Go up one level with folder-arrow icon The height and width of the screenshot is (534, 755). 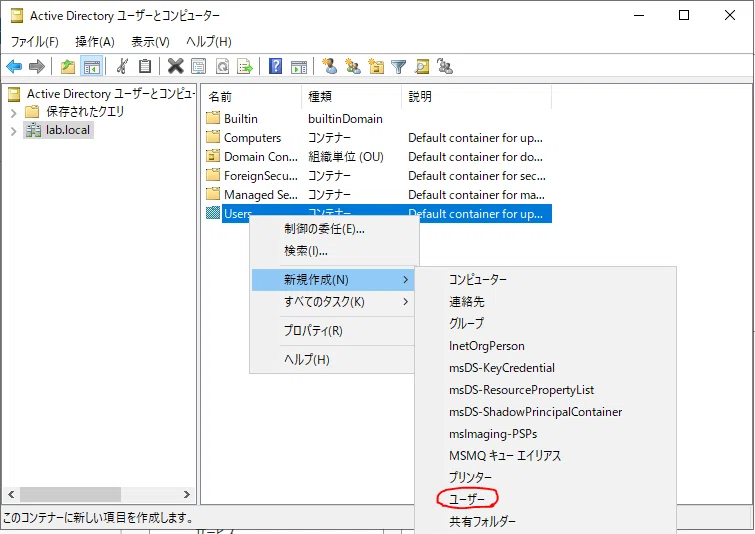tap(67, 66)
